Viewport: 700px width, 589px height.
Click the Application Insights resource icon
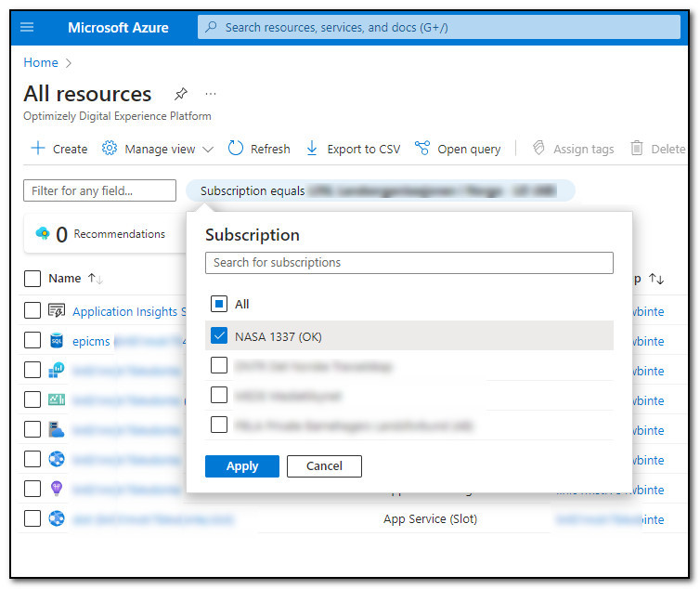(57, 310)
